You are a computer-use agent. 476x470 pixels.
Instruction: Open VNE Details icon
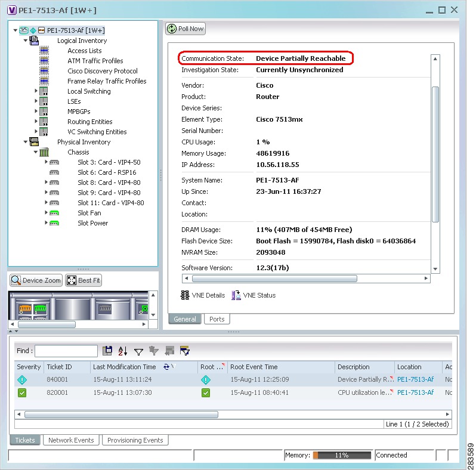[x=185, y=295]
